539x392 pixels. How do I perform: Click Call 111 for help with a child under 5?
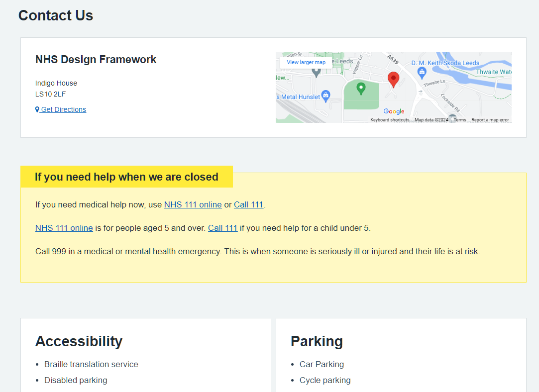(222, 228)
